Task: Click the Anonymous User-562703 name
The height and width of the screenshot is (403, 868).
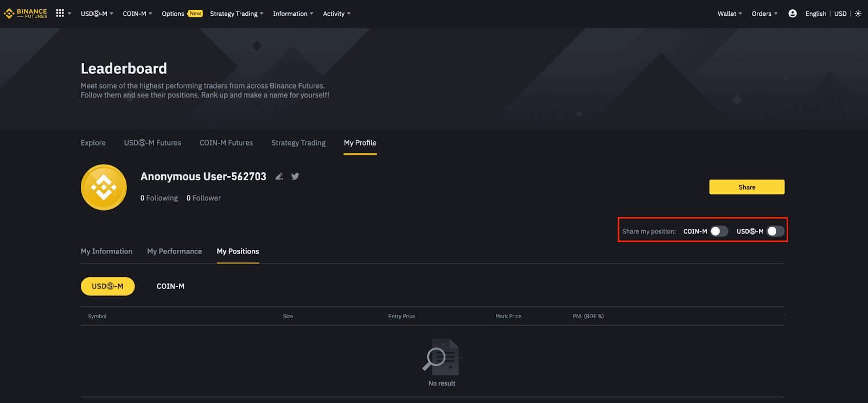Action: pos(203,177)
